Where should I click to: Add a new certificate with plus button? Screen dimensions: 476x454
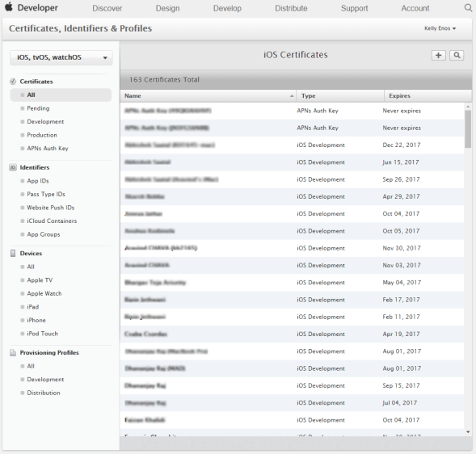point(438,55)
